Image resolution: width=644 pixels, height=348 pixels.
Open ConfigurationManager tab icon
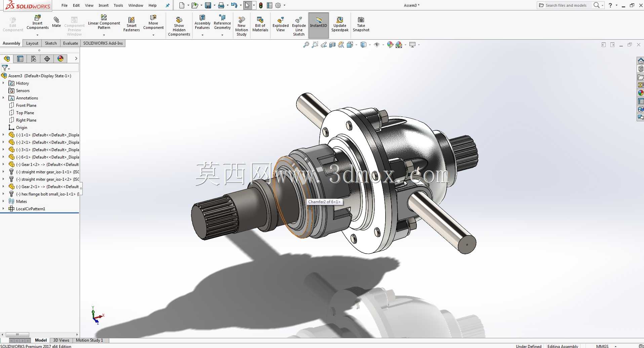coord(34,59)
